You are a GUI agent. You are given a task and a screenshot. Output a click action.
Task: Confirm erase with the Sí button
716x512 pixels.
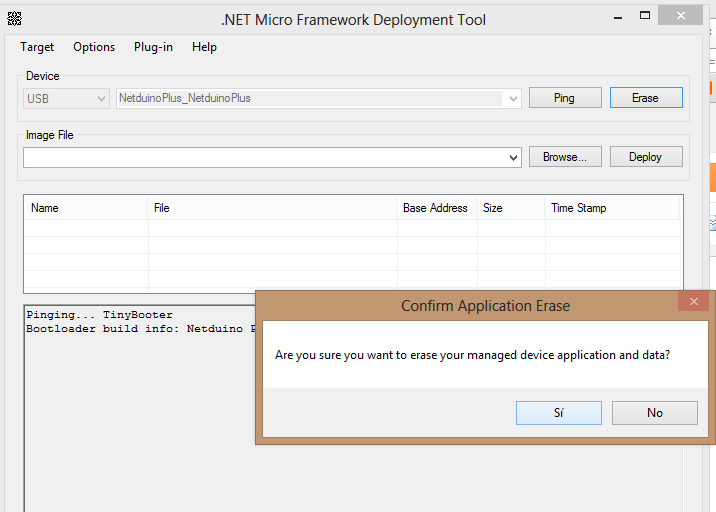pyautogui.click(x=558, y=413)
